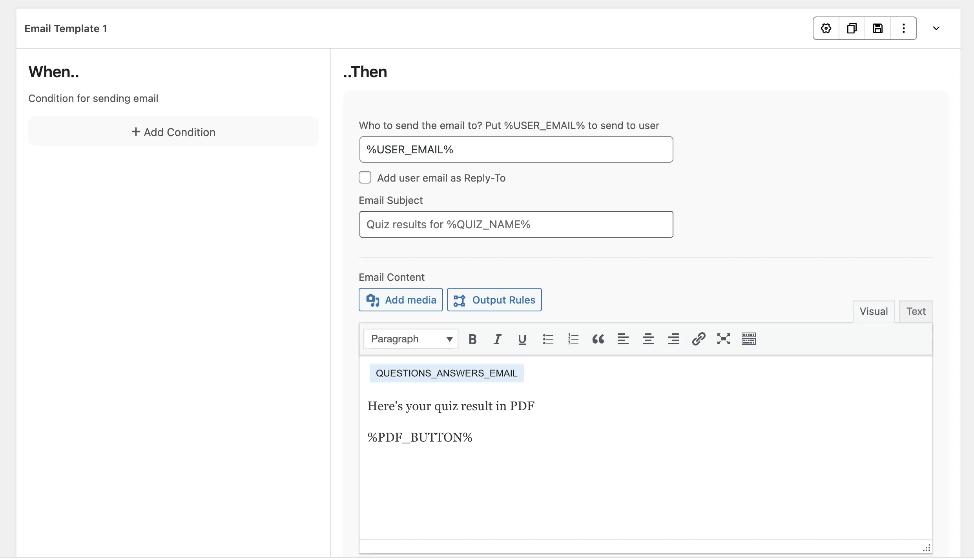Image resolution: width=974 pixels, height=560 pixels.
Task: Open the Paragraph format dropdown
Action: (411, 339)
